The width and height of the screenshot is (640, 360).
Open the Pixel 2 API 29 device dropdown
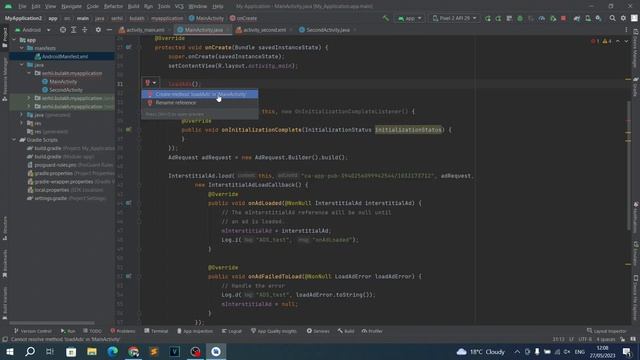[454, 18]
